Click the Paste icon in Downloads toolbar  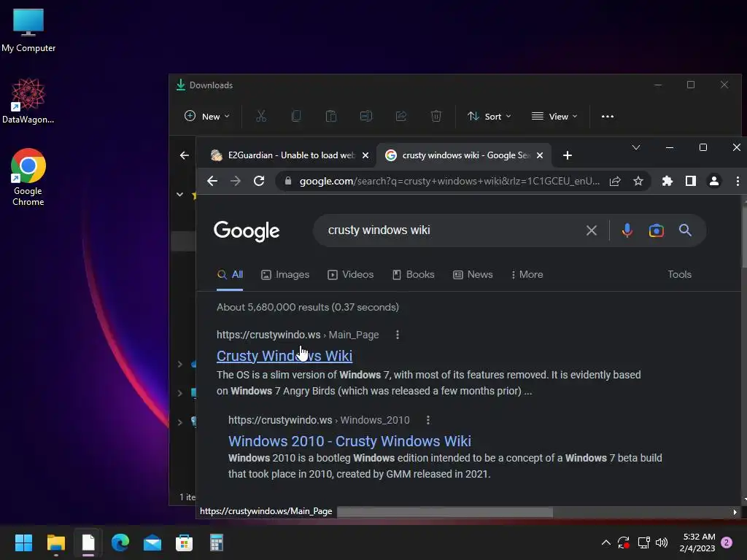(331, 116)
